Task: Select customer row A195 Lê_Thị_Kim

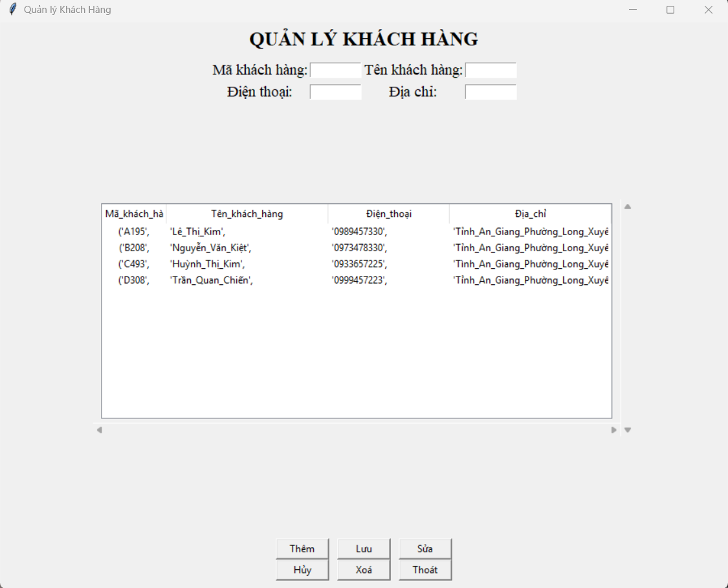Action: click(357, 231)
